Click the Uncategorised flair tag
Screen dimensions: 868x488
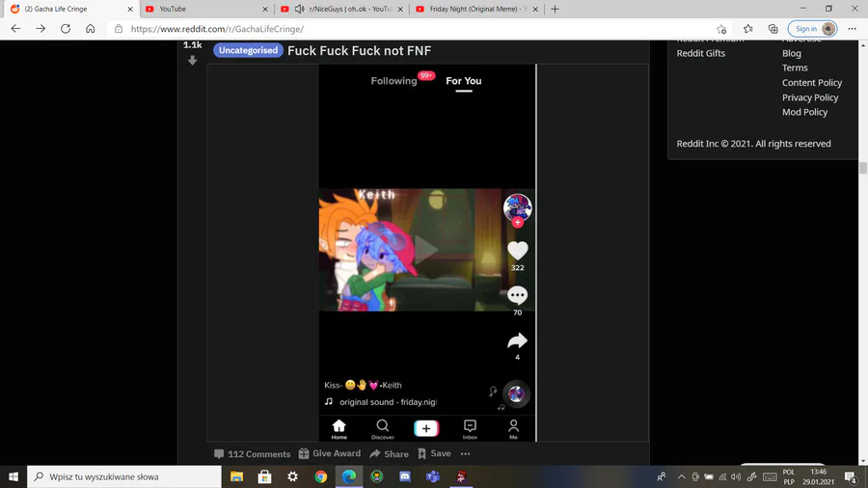pos(248,50)
